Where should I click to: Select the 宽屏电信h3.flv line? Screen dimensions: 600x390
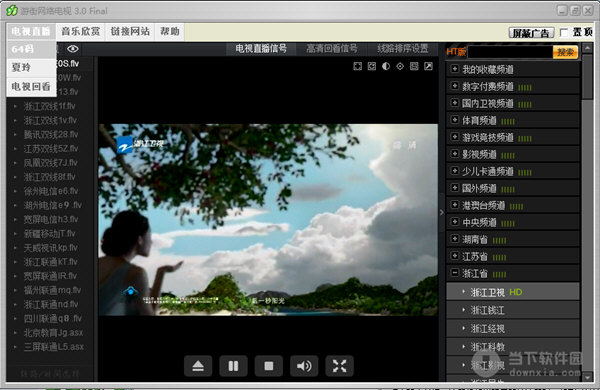point(50,219)
